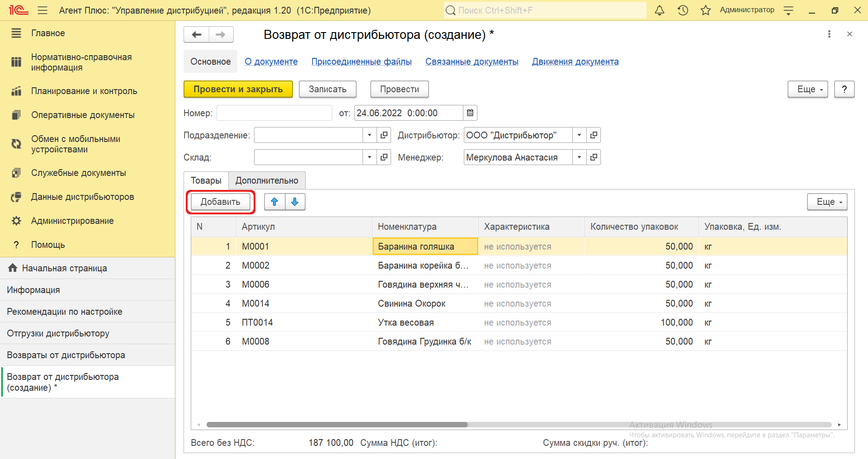Switch to the Товары tab
The height and width of the screenshot is (459, 868).
point(206,180)
